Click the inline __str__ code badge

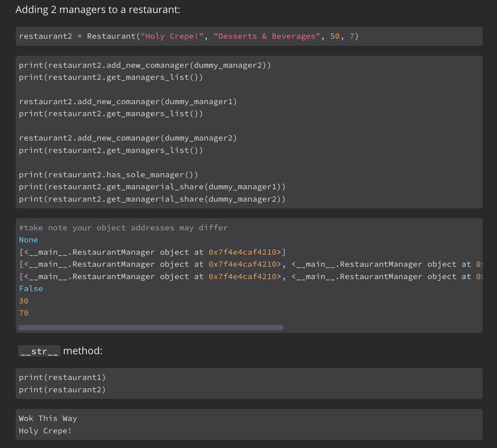coord(39,351)
